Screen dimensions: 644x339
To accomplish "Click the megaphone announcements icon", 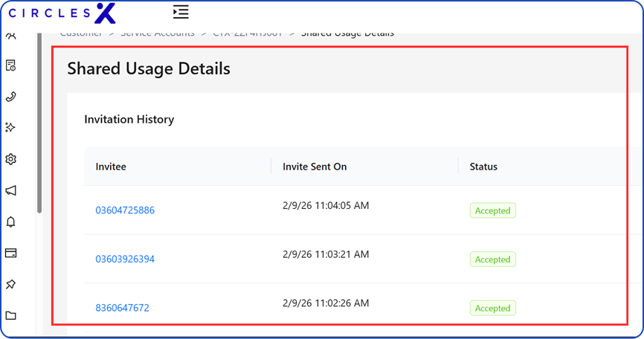I will (11, 190).
